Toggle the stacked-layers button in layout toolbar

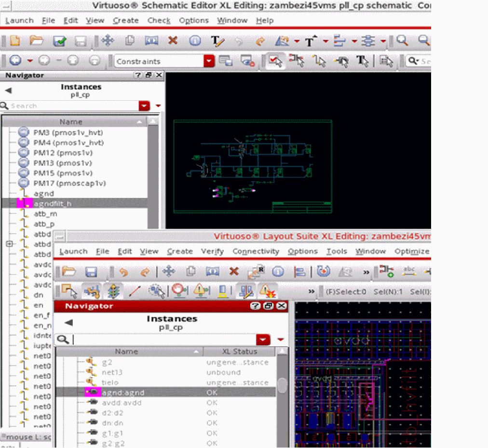[114, 290]
